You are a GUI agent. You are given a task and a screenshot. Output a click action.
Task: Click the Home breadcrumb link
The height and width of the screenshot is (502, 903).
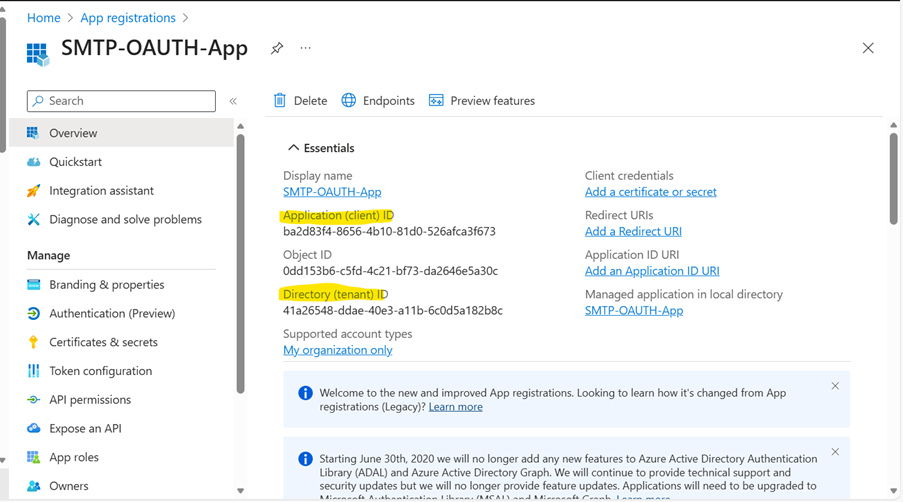pos(44,18)
